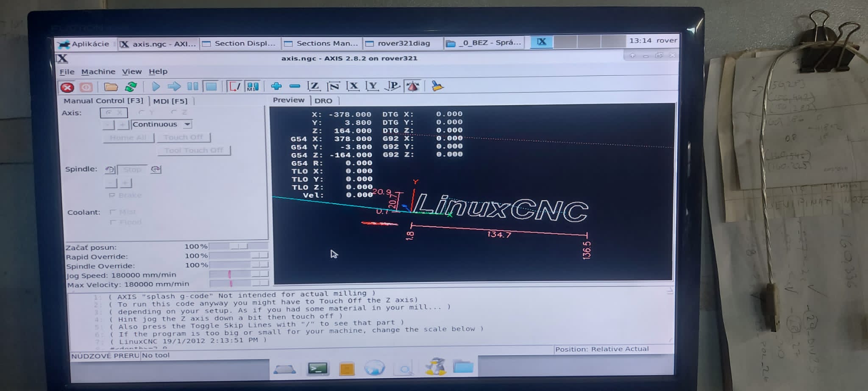Screen dimensions: 868x391
Task: Open the Aplikácie applications menu
Action: click(85, 44)
